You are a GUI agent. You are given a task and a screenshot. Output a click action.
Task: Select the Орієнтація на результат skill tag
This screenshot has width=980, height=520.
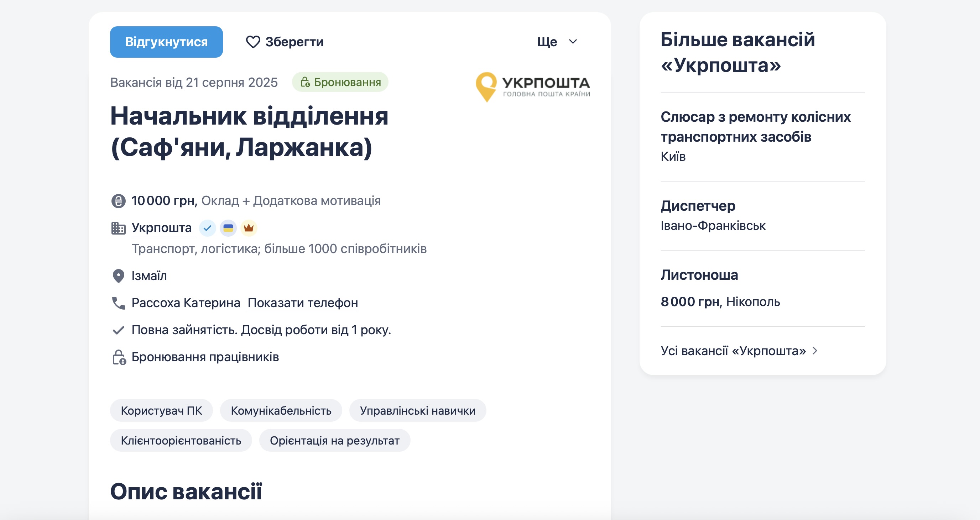point(335,441)
